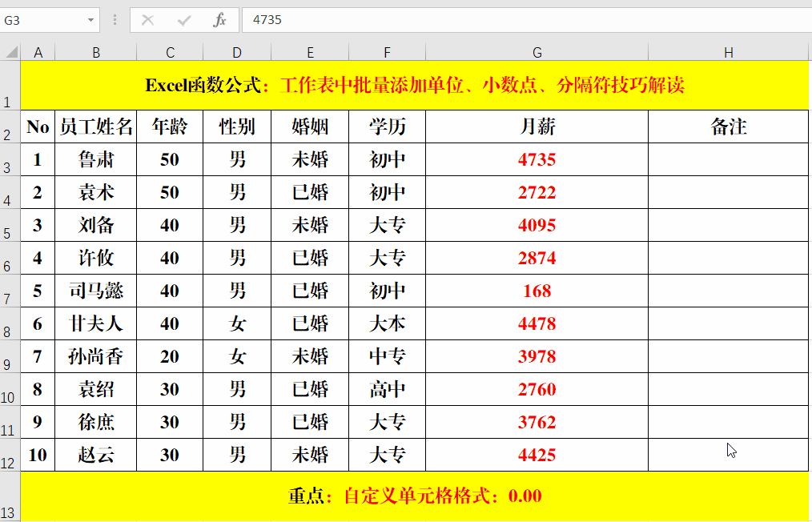
Task: Click the salary cell 2760
Action: coord(537,389)
